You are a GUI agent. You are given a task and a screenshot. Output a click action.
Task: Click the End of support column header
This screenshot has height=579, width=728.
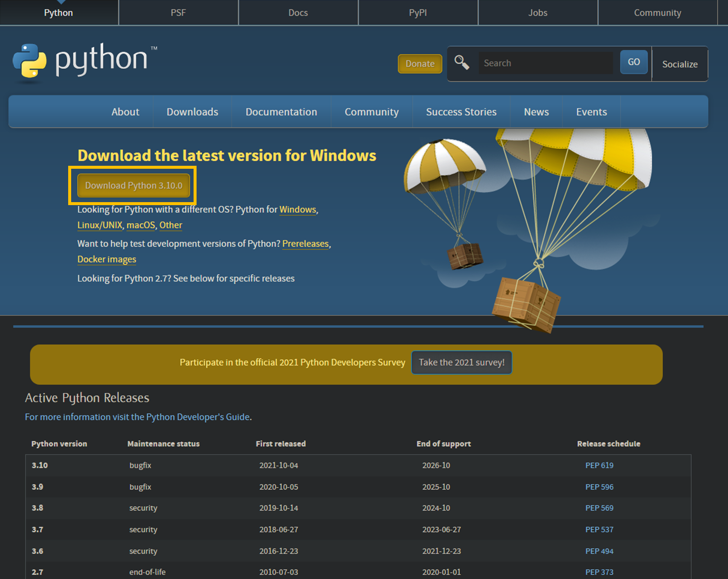443,444
